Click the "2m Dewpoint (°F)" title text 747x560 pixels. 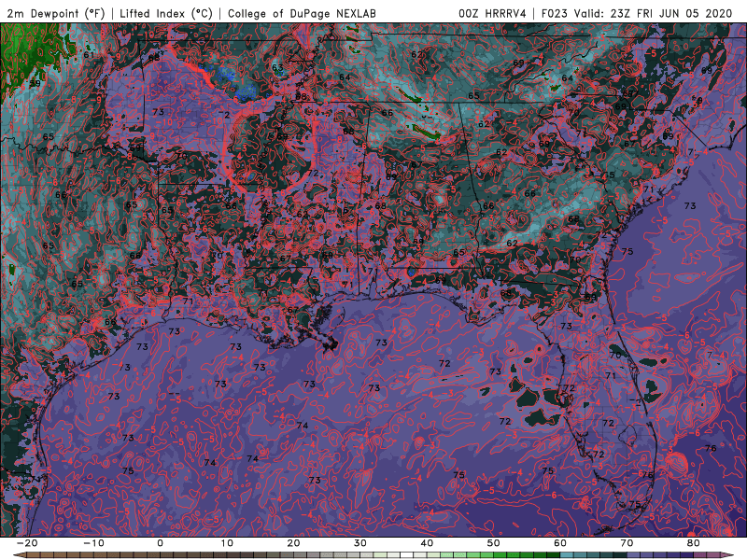click(56, 14)
